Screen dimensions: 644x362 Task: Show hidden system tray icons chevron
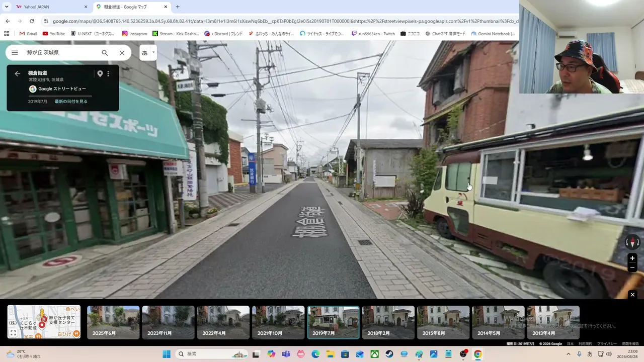pyautogui.click(x=569, y=354)
